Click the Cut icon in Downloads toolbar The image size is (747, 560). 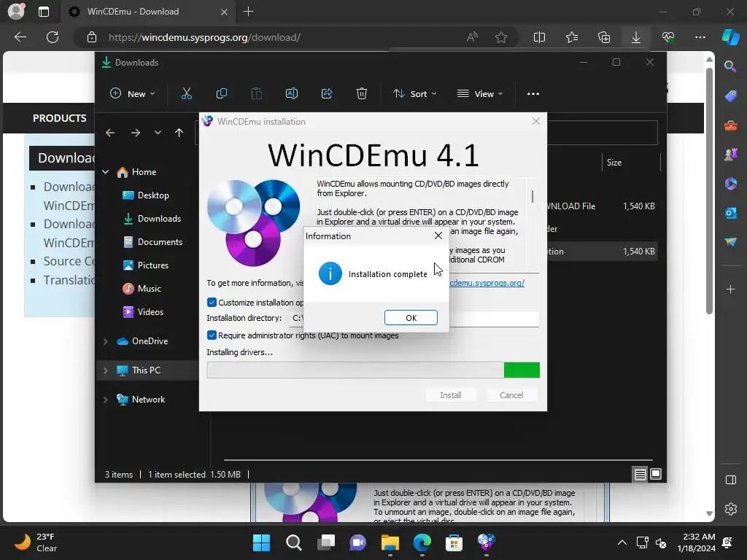[x=186, y=94]
